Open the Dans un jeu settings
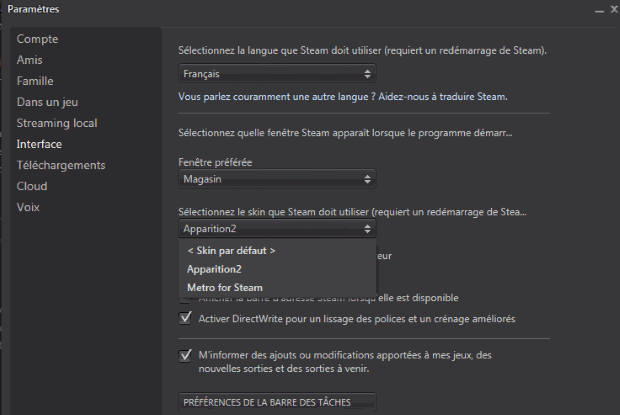 point(47,102)
